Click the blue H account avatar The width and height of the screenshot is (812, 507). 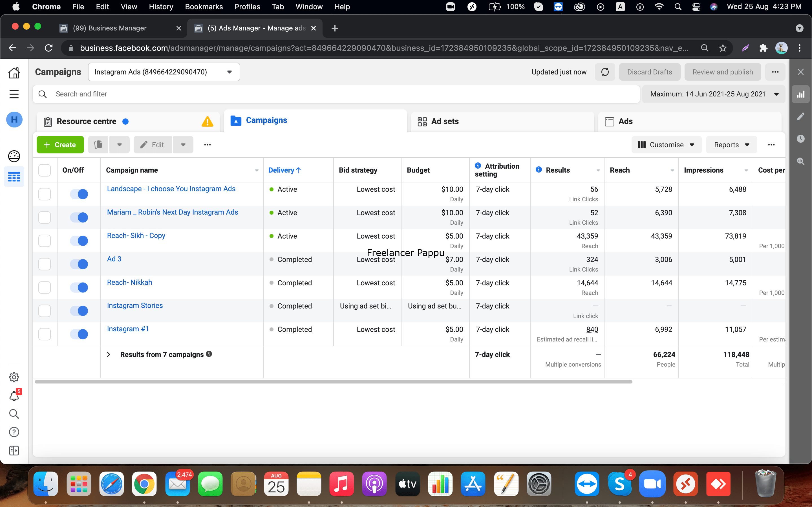[x=14, y=120]
